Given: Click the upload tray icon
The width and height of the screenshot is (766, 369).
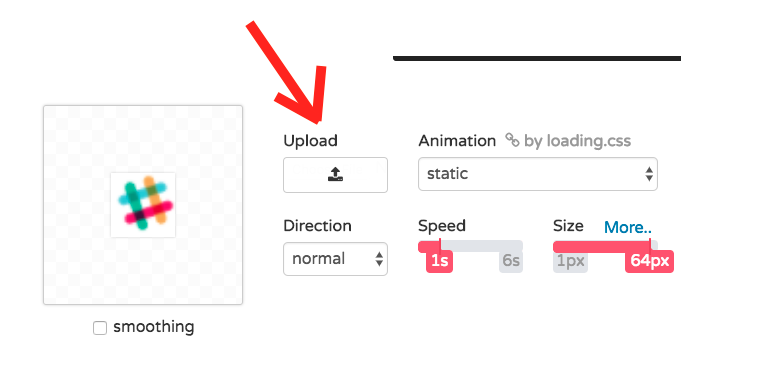Looking at the screenshot, I should coord(335,174).
